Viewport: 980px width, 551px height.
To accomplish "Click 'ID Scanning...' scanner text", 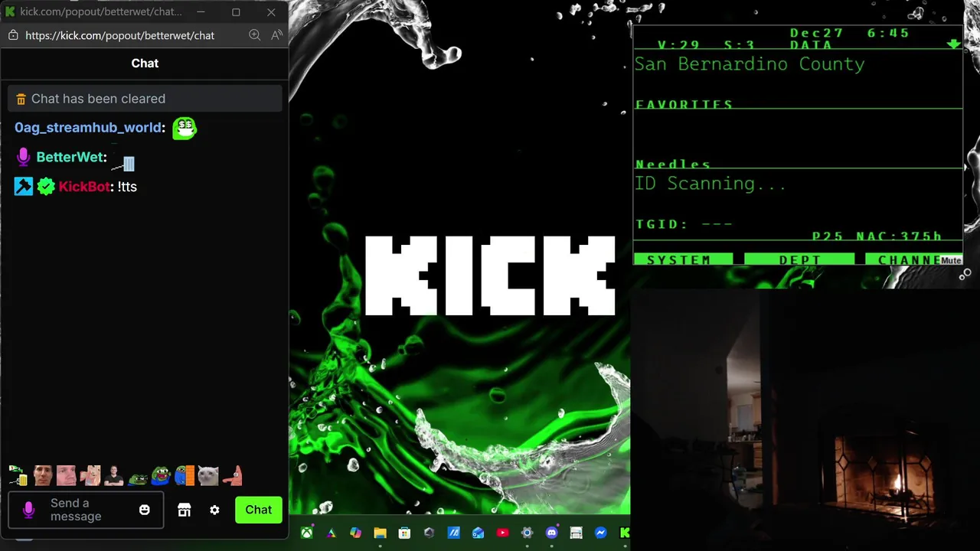I will [710, 184].
